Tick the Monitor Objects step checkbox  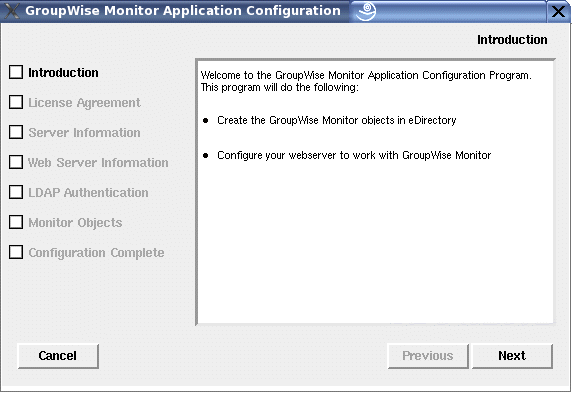(16, 222)
